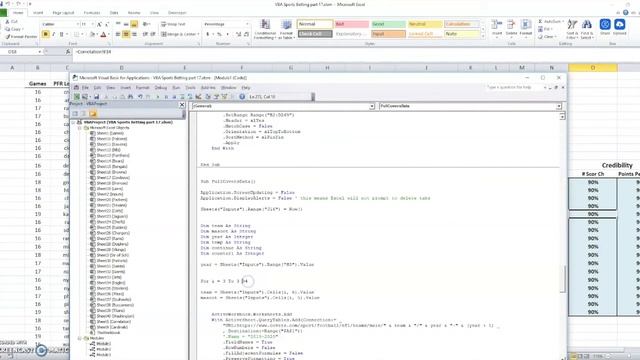Click the Font Color icon in Excel ribbon
This screenshot has width=640, height=360.
point(103,34)
